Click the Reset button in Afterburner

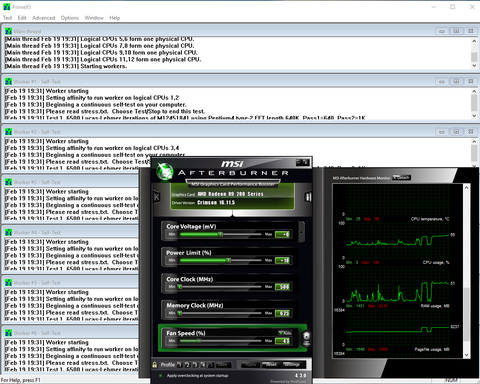271,365
